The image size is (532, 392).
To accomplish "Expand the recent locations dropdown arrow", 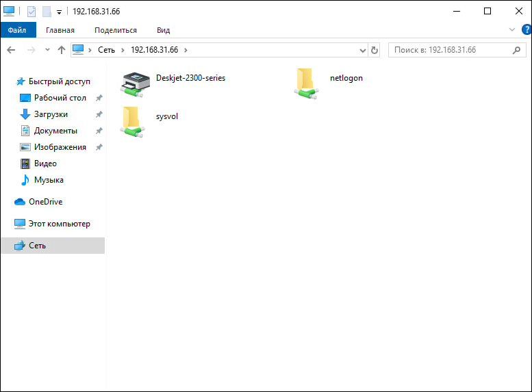I will (x=47, y=50).
